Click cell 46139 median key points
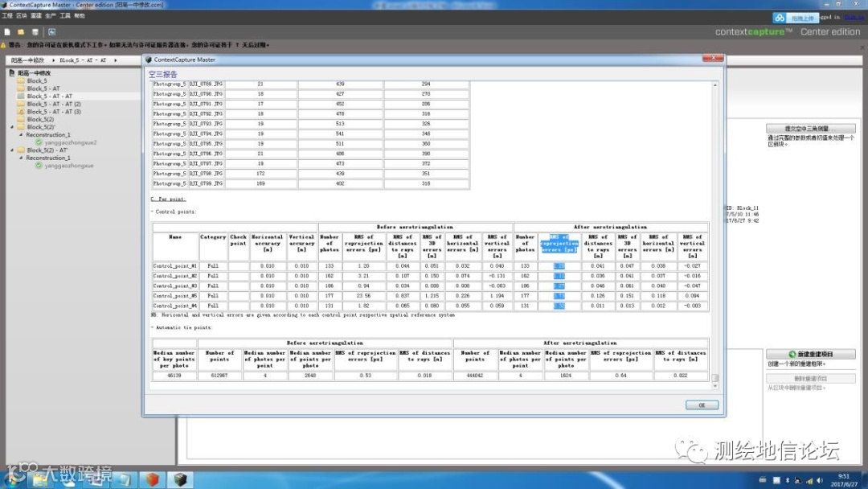The width and height of the screenshot is (868, 489). (x=174, y=376)
